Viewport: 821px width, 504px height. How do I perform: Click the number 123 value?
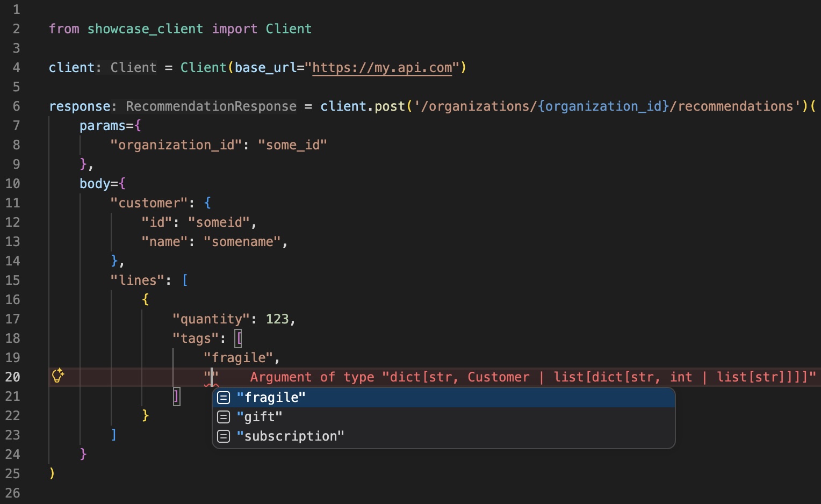point(277,319)
